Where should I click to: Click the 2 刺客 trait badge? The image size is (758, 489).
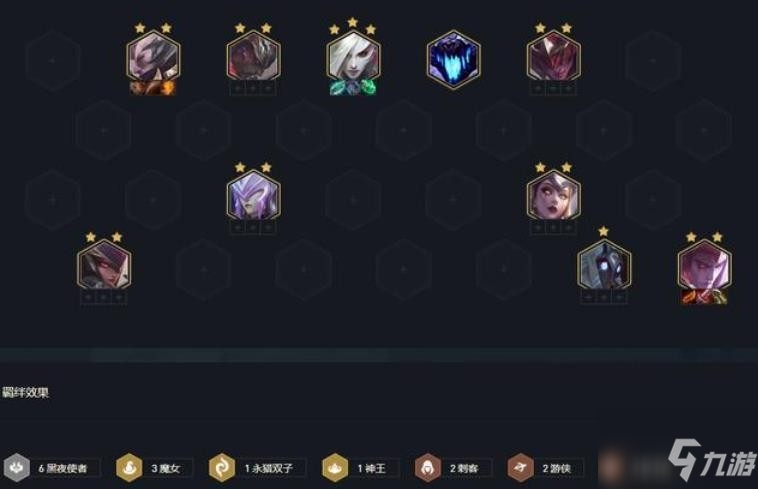453,468
